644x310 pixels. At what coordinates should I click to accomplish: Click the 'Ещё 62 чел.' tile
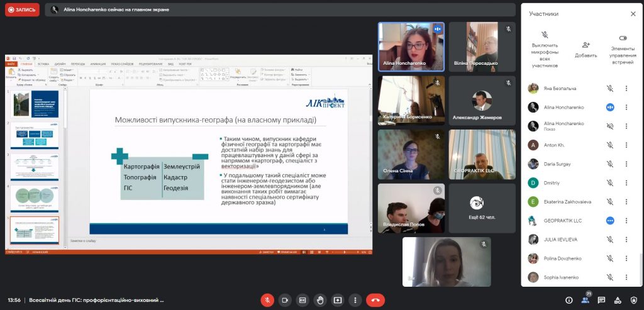(482, 208)
